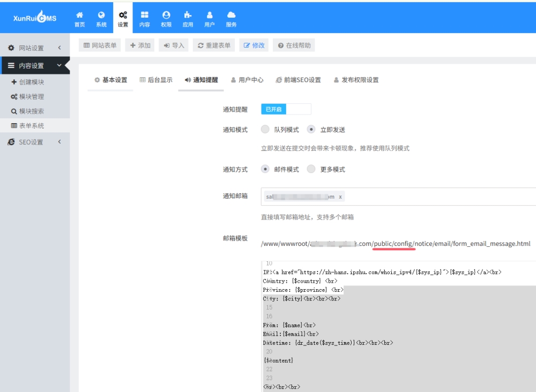Click into the 通知邮箱 input field
The image size is (536, 392).
(398, 197)
